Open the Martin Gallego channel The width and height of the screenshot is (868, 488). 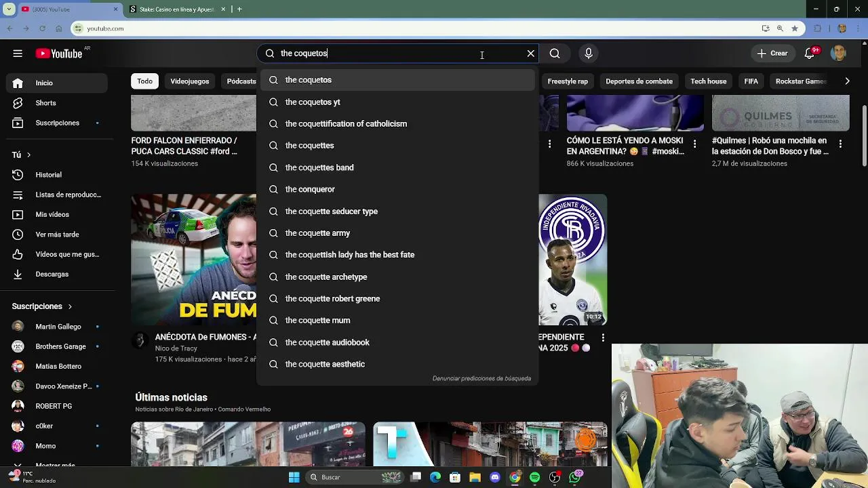[58, 327]
